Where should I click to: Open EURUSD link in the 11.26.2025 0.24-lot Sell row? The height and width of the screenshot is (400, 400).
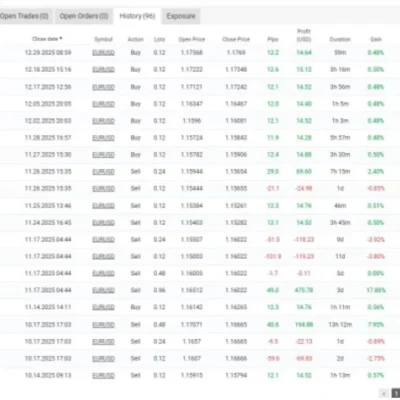click(103, 172)
